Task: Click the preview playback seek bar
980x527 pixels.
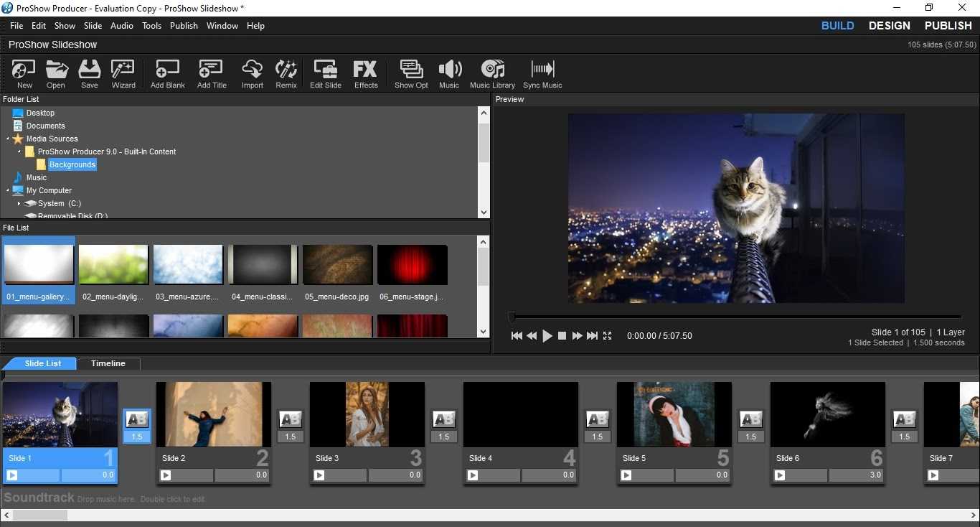Action: (735, 317)
